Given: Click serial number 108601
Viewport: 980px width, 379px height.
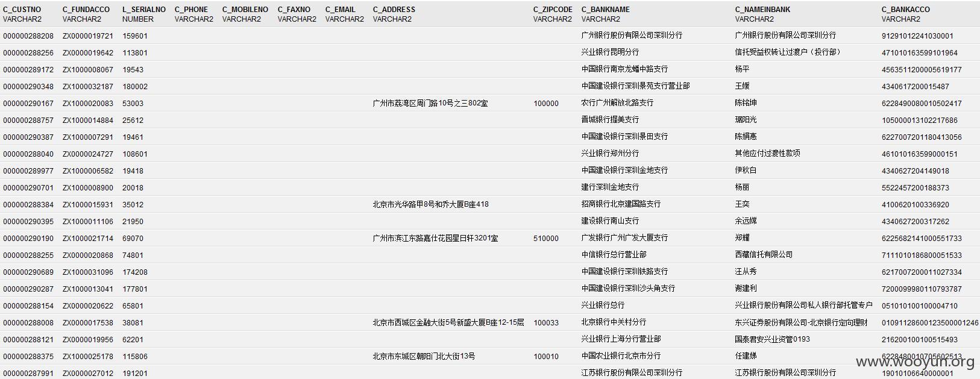Looking at the screenshot, I should pos(135,154).
